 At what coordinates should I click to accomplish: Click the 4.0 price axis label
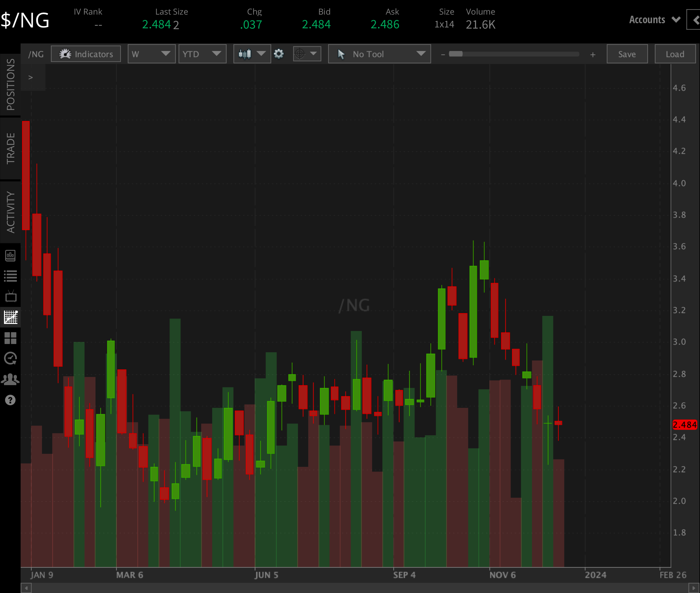click(x=679, y=183)
